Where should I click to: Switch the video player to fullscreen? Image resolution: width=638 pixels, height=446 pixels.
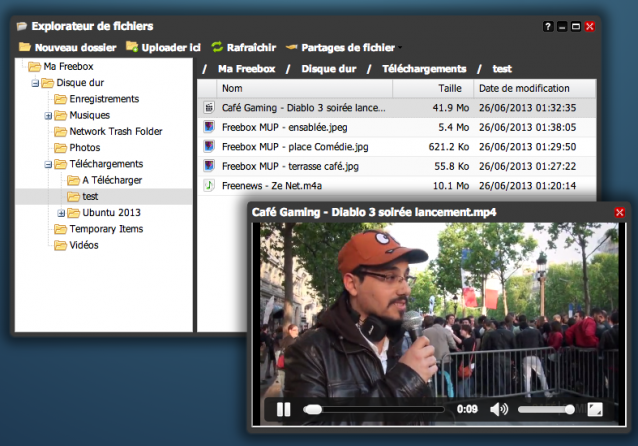[x=595, y=409]
